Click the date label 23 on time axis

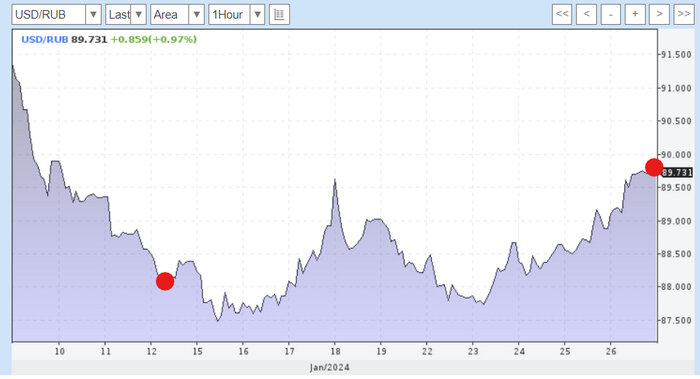click(x=473, y=352)
